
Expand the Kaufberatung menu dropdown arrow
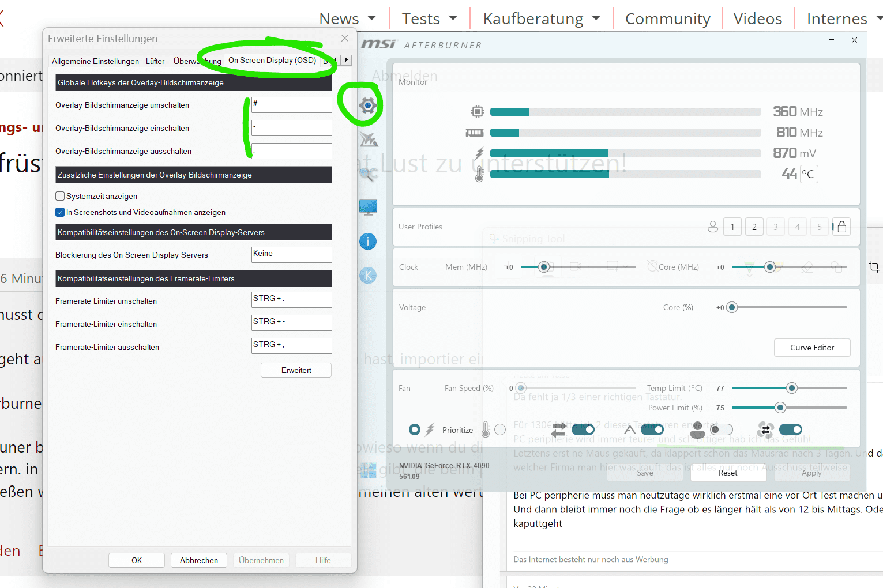596,18
